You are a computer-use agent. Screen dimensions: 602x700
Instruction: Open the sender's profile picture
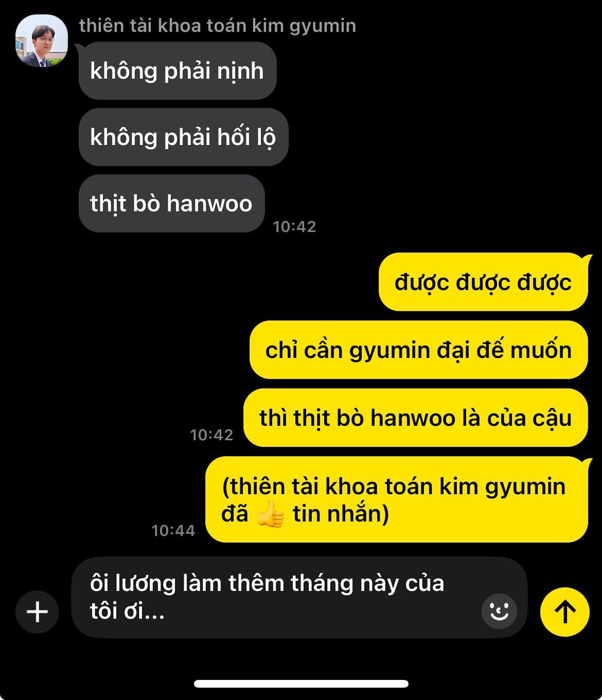pyautogui.click(x=42, y=41)
